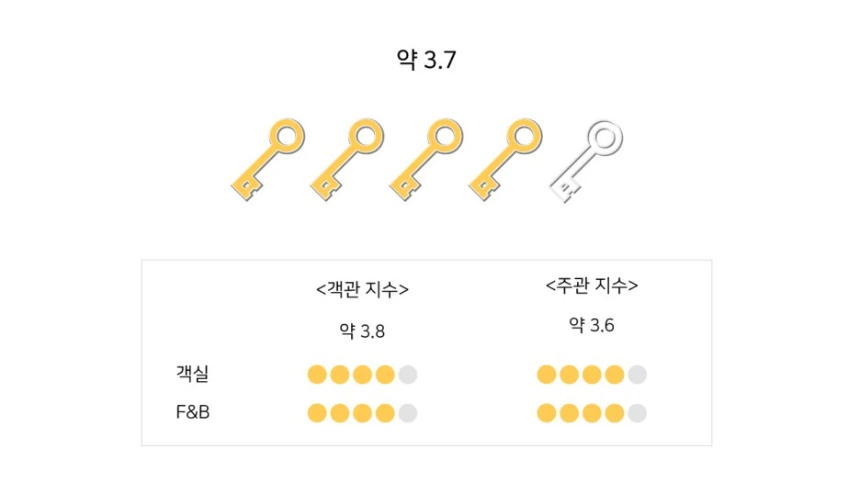
Task: Click gray dot in F&B 객관 rating
Action: (408, 412)
